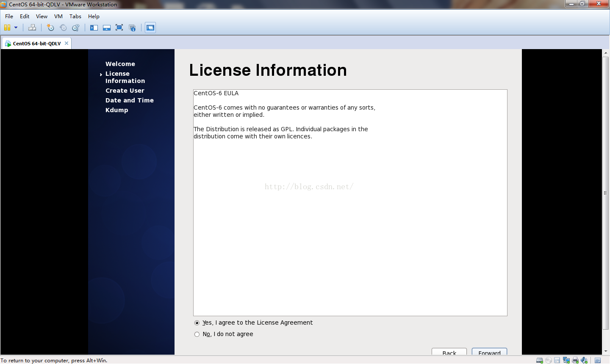Toggle the thumbnail bar icon
Viewport: 610px width, 364px height.
coord(107,28)
